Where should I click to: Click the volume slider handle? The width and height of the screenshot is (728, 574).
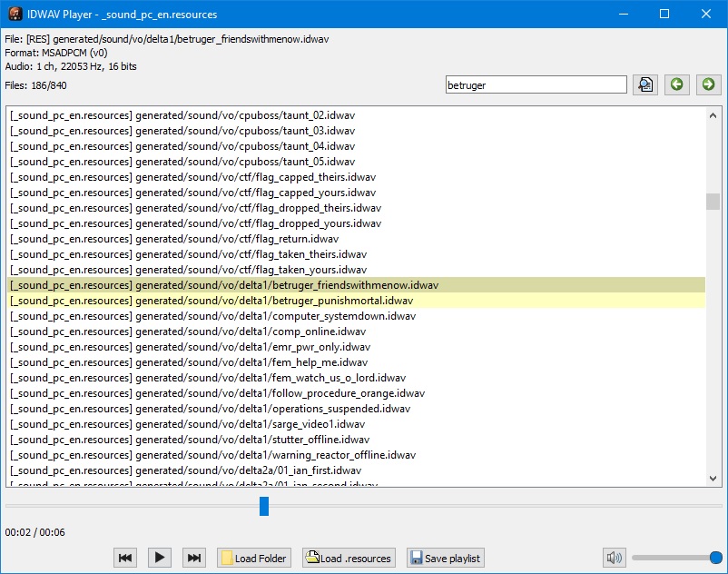(x=715, y=558)
